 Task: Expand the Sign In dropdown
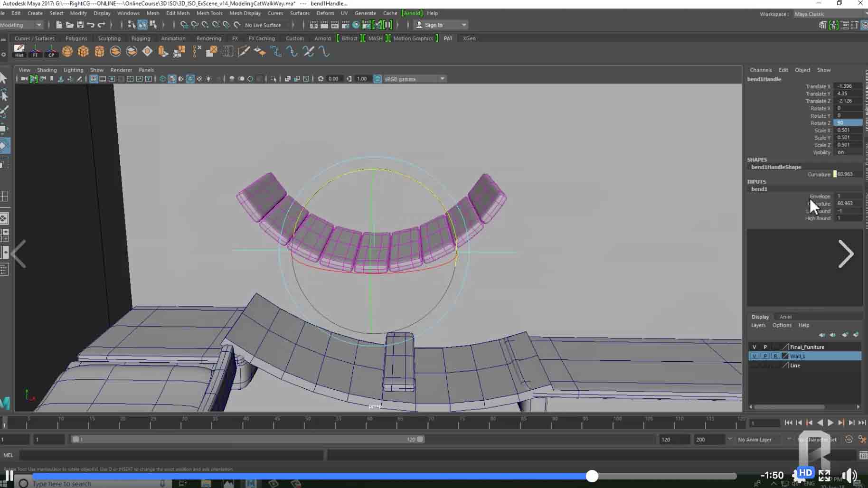(x=464, y=25)
